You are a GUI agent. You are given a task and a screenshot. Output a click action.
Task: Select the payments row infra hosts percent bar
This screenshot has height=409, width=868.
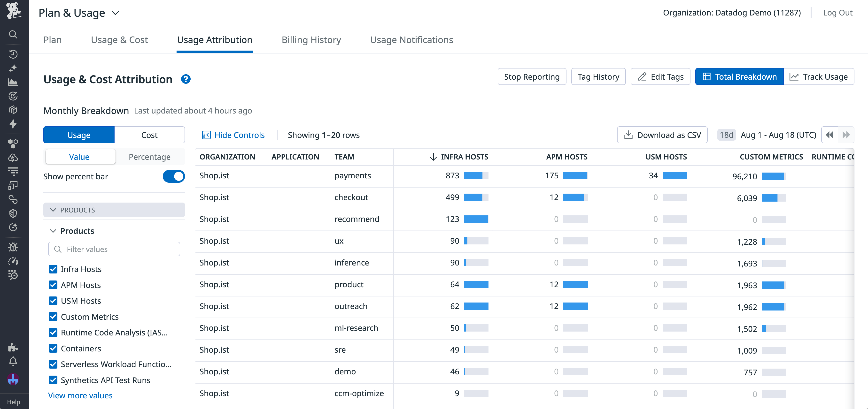(475, 175)
